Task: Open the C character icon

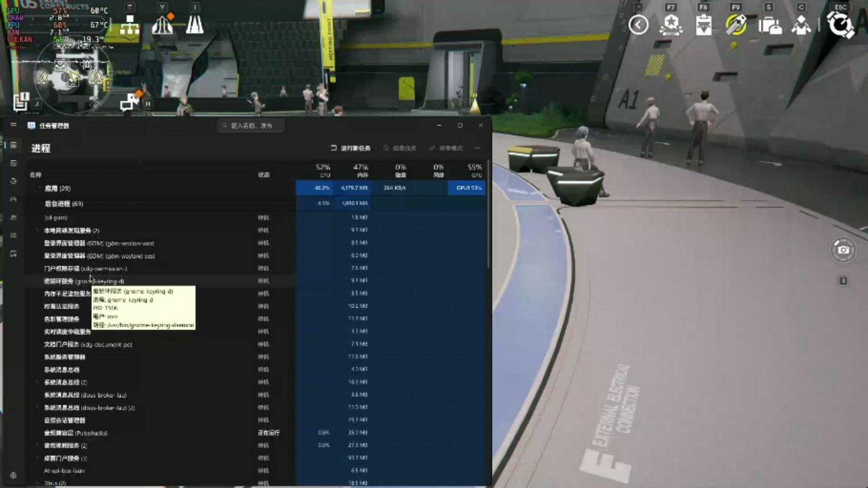Action: 801,25
